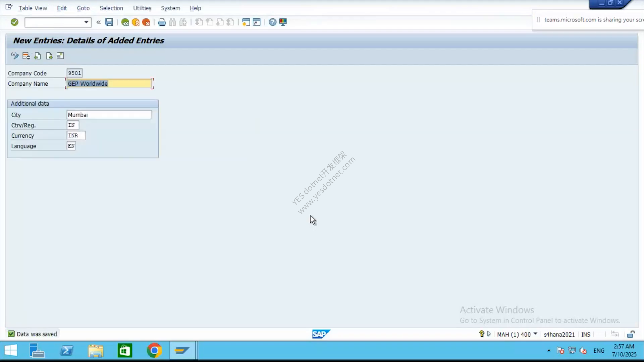Image resolution: width=644 pixels, height=362 pixels.
Task: Click the status bar message help icon
Action: pos(482,334)
